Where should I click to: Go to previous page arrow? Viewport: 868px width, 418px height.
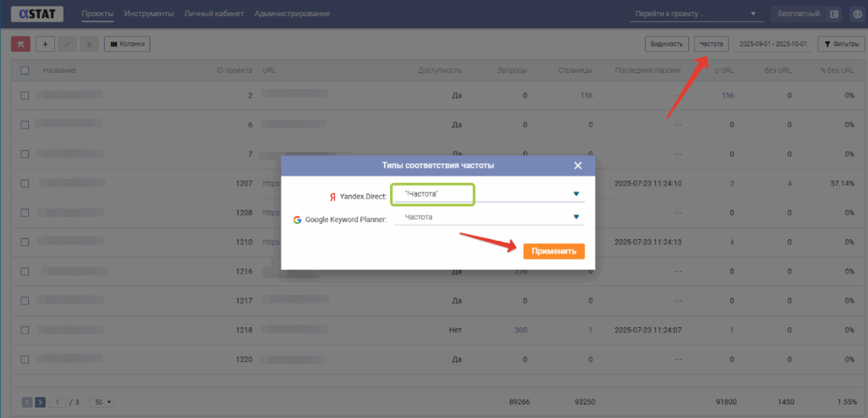[27, 402]
